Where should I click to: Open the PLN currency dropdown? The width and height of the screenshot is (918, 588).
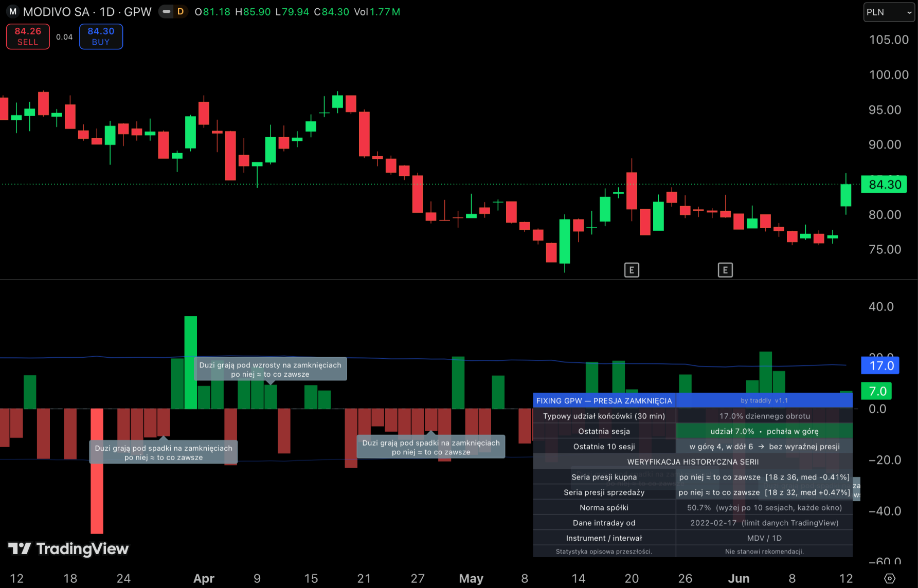(889, 12)
